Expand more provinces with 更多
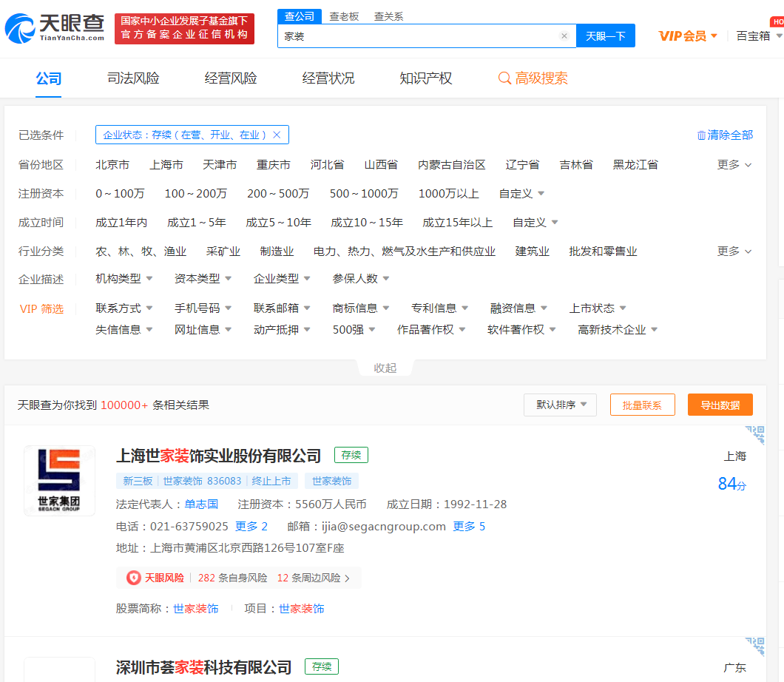The width and height of the screenshot is (784, 682). coord(734,165)
